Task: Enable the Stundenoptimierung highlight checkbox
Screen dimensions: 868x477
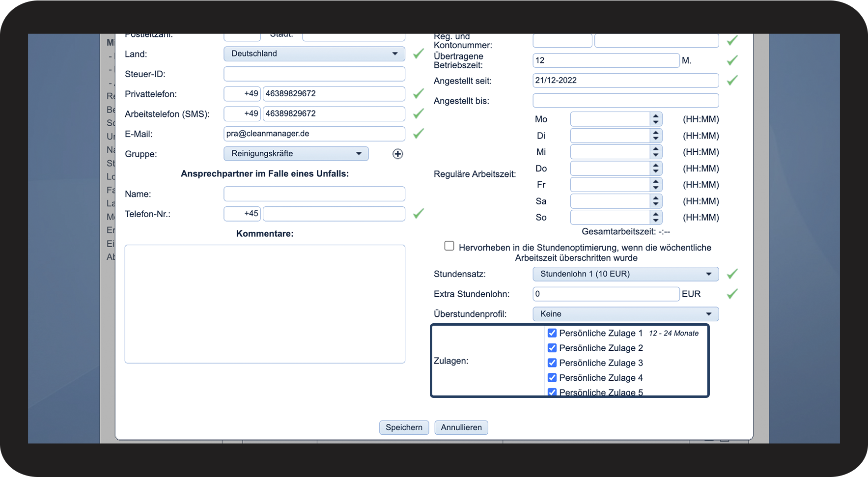Action: pos(449,246)
